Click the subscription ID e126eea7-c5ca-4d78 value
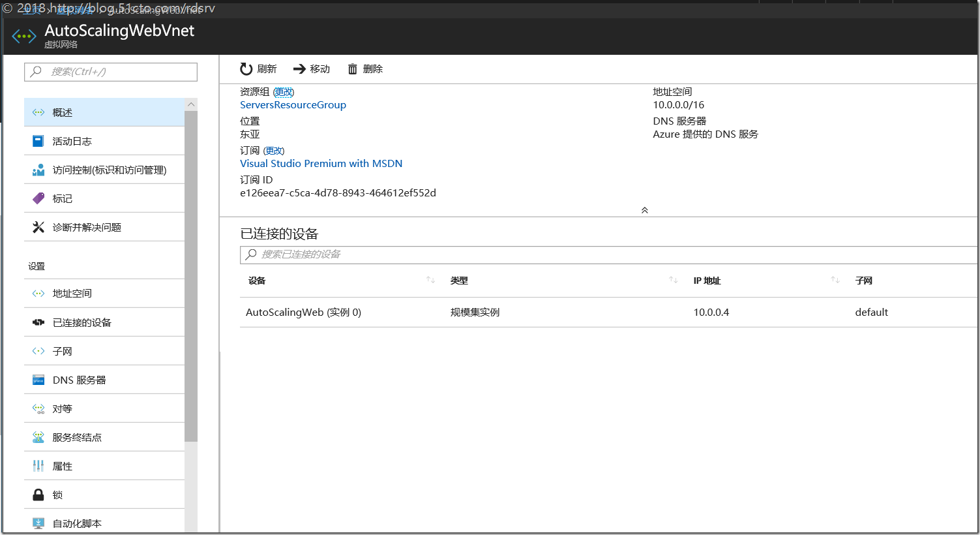This screenshot has height=535, width=980. [x=338, y=193]
